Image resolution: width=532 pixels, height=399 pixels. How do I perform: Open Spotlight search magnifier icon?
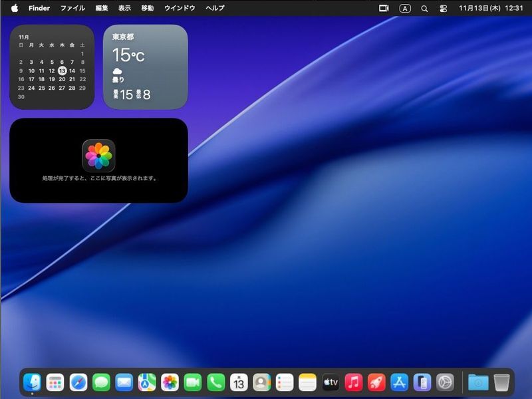click(424, 9)
